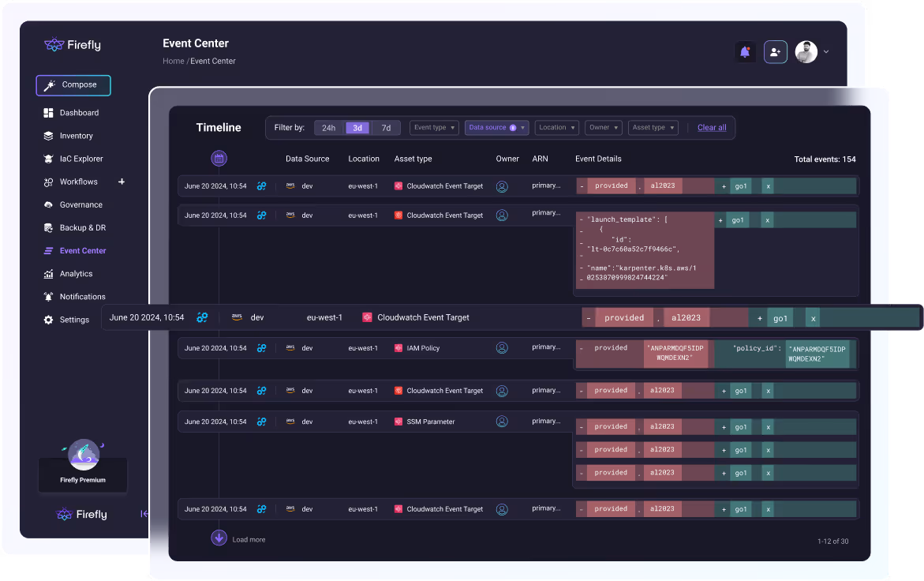
Task: Click AWS icon in the IAM Policy row
Action: tap(290, 347)
